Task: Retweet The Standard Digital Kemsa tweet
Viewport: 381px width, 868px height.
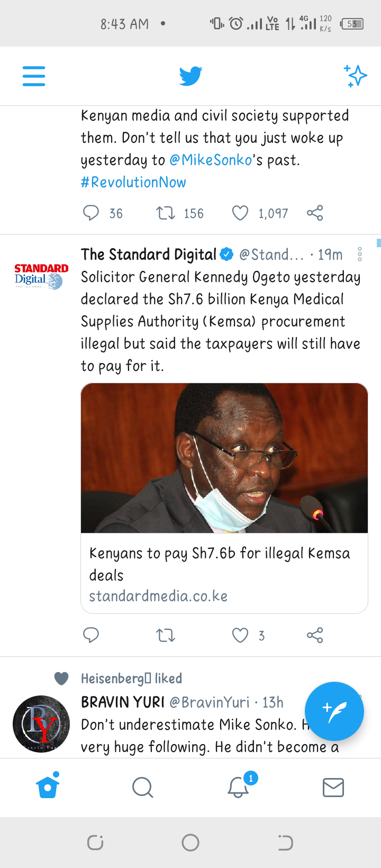Action: pos(166,635)
